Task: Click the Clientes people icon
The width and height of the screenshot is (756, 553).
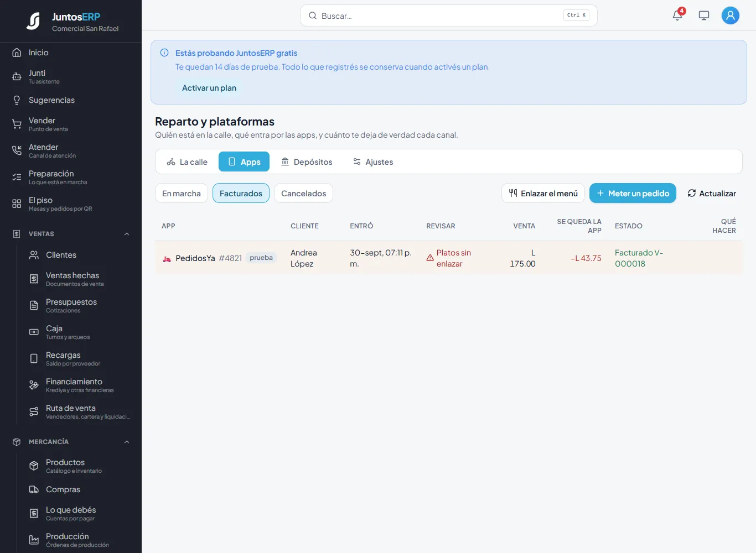Action: click(x=34, y=255)
